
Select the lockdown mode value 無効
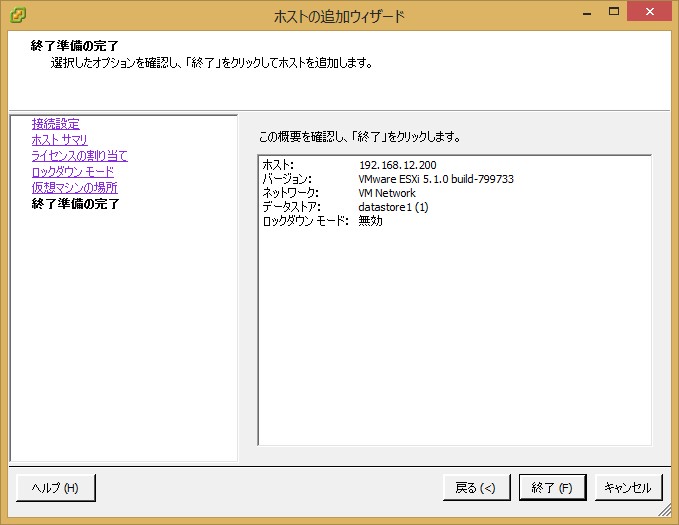click(x=371, y=221)
